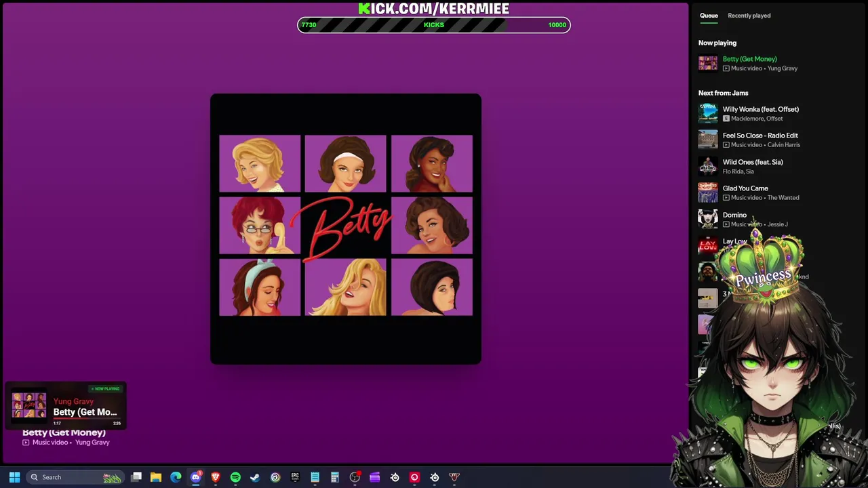Play Glad You Came from the queue

[x=745, y=188]
